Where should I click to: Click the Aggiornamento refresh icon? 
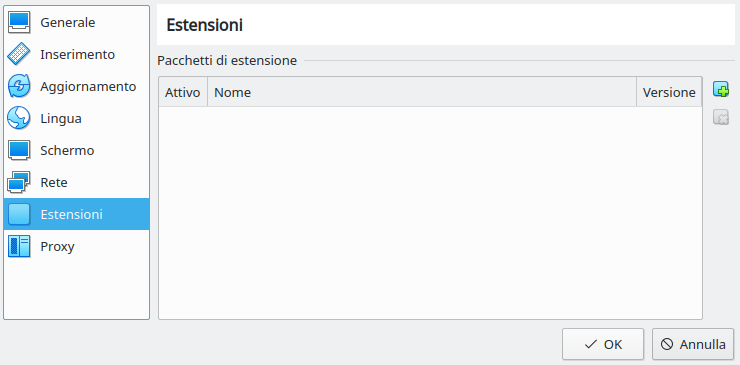pyautogui.click(x=19, y=86)
